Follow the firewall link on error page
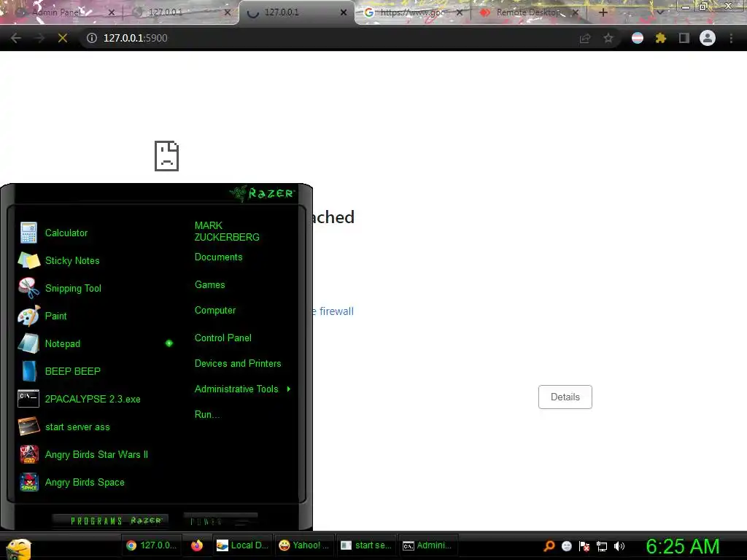The width and height of the screenshot is (747, 560). [x=333, y=311]
